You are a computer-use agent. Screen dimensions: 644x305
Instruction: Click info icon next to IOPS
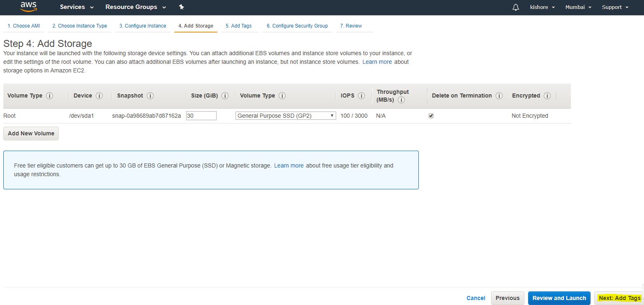point(361,95)
